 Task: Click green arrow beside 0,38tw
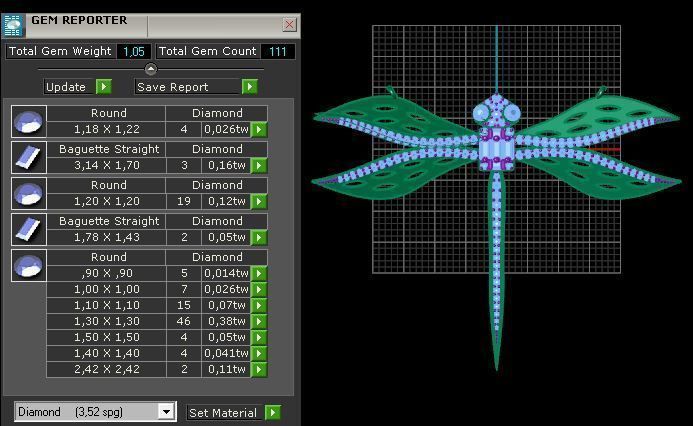(x=259, y=321)
